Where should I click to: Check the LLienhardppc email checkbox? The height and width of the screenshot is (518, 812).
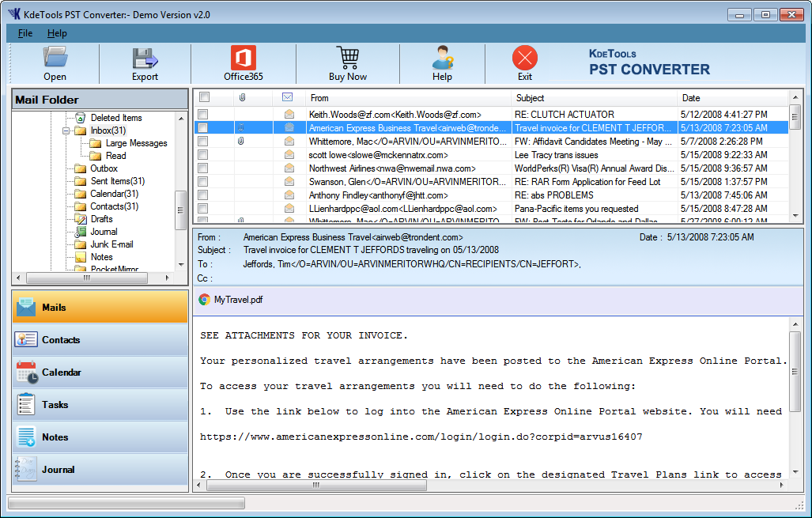point(203,209)
